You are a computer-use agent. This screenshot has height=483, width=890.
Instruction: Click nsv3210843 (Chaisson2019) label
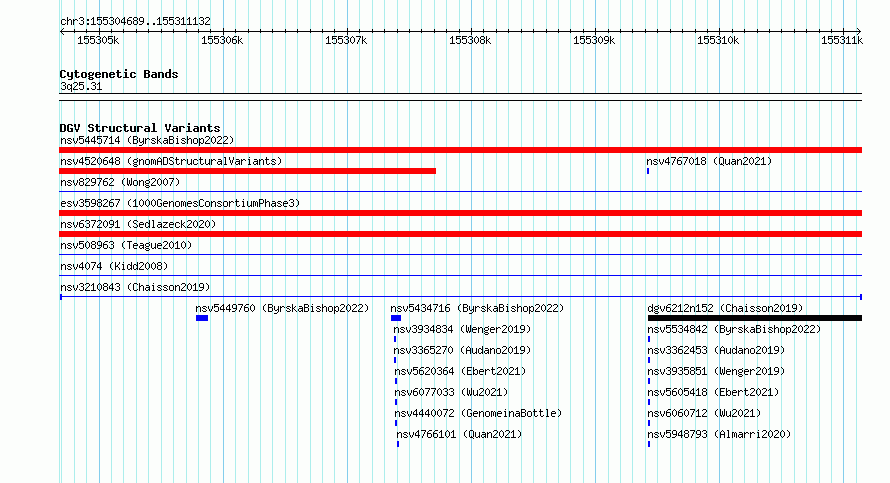click(x=135, y=287)
